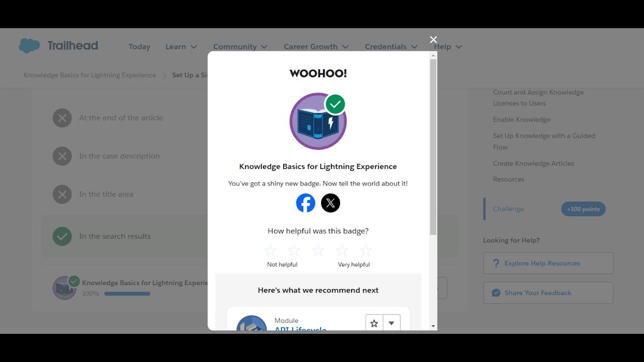Image resolution: width=644 pixels, height=362 pixels.
Task: Open Create Knowledge Articles link
Action: pos(533,163)
